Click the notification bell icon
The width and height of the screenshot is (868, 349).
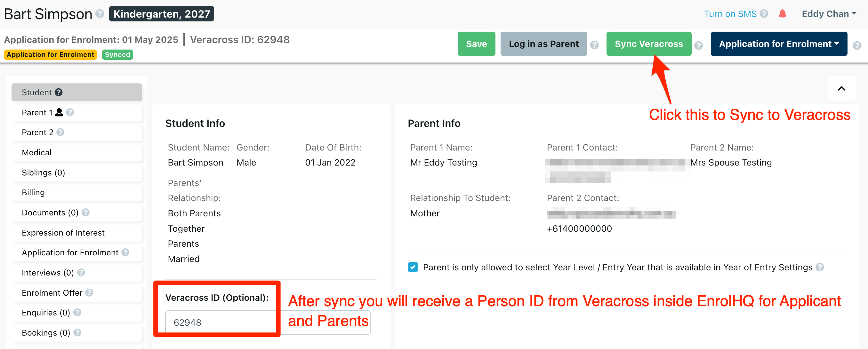pyautogui.click(x=783, y=14)
